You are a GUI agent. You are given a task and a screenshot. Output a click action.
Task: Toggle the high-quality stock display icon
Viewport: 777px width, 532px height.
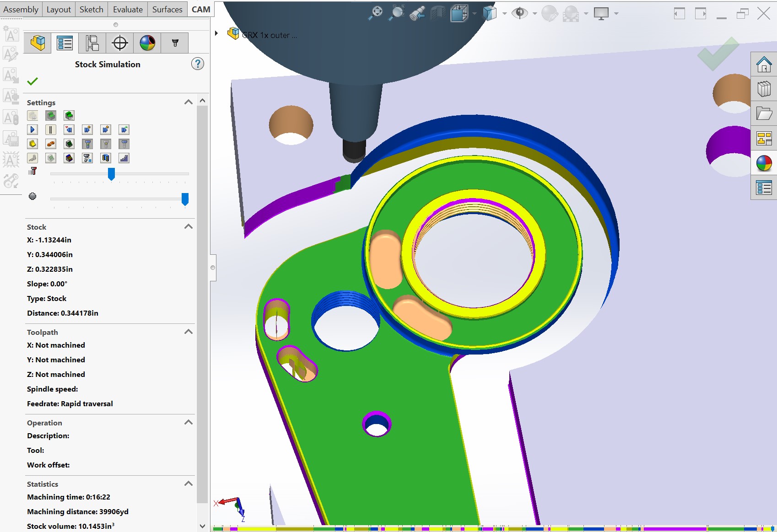coord(69,116)
